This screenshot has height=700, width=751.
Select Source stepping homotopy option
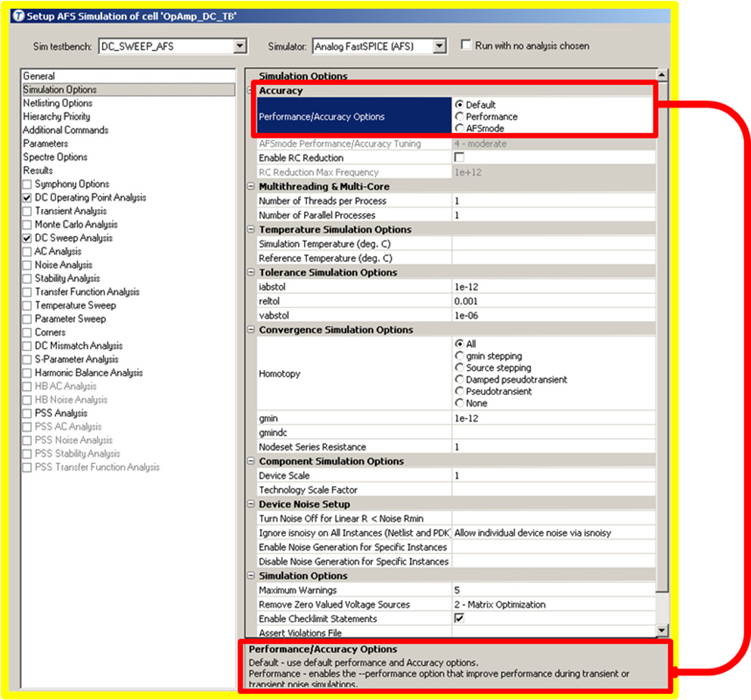[x=459, y=368]
